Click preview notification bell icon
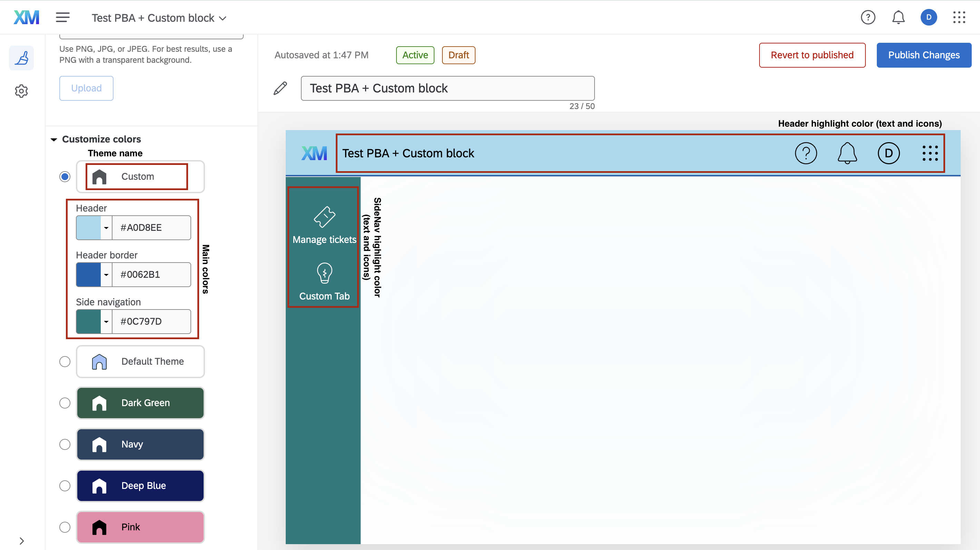The image size is (980, 550). pyautogui.click(x=847, y=153)
